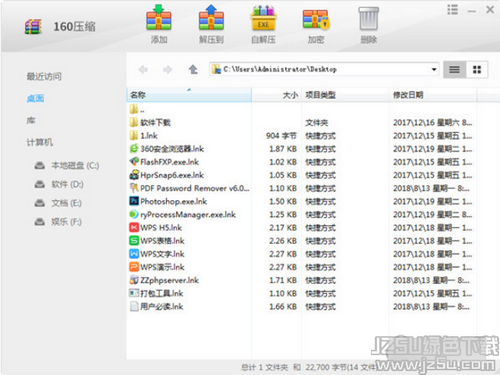Expand the path address dropdown
The height and width of the screenshot is (375, 500).
click(x=434, y=70)
